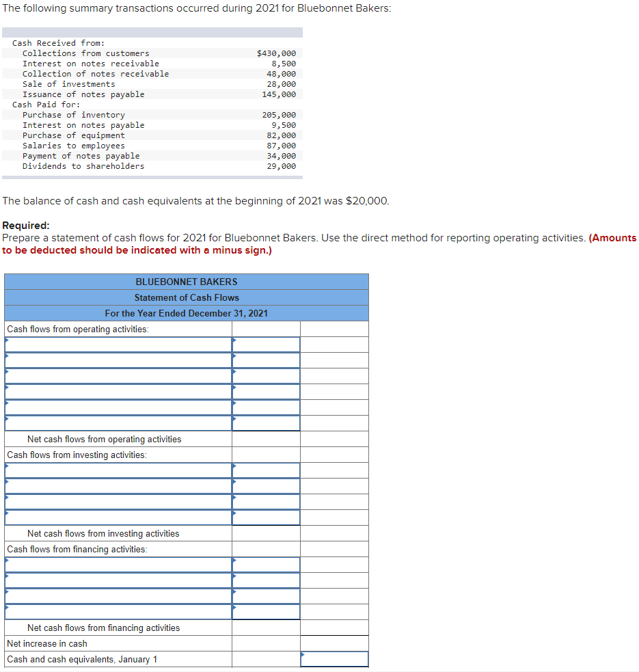Open the last dropdown above net operating cash flows
This screenshot has width=639, height=672.
pos(118,423)
